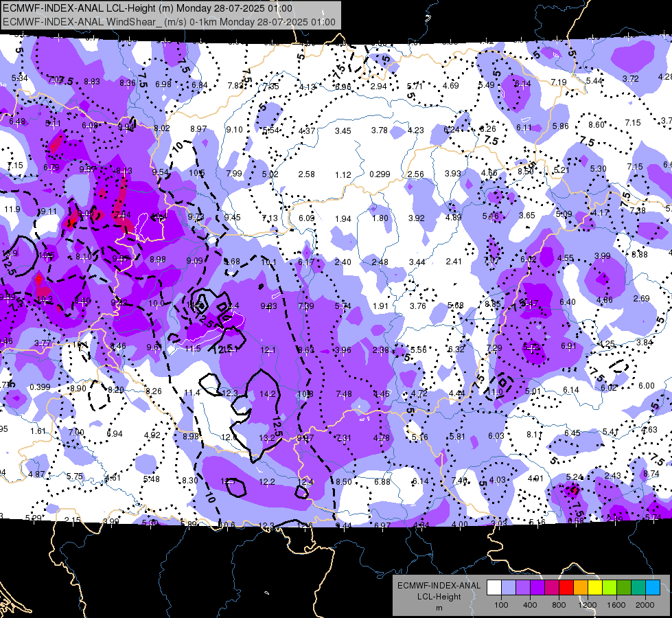Screen dimensions: 672x618
Task: Click the legend scale label 100
Action: pyautogui.click(x=501, y=605)
